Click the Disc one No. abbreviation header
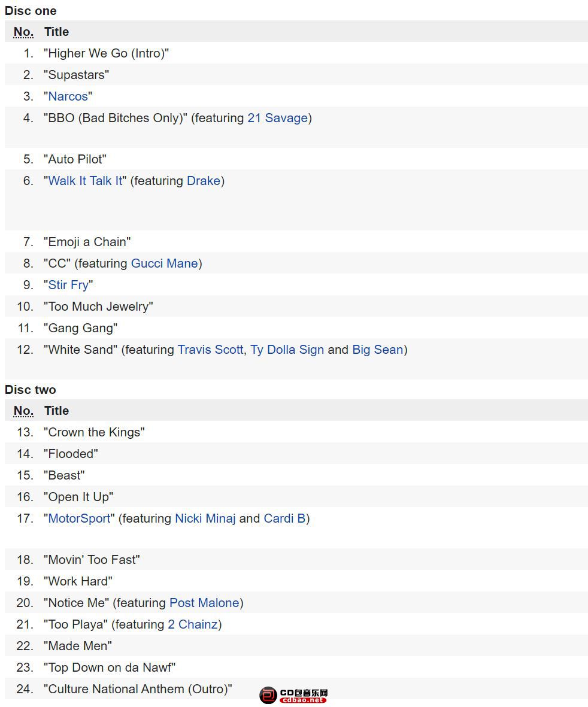 23,32
